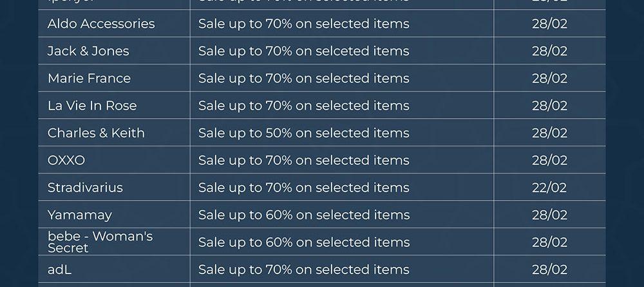Select the Jack & Jones brand cell

click(x=88, y=51)
